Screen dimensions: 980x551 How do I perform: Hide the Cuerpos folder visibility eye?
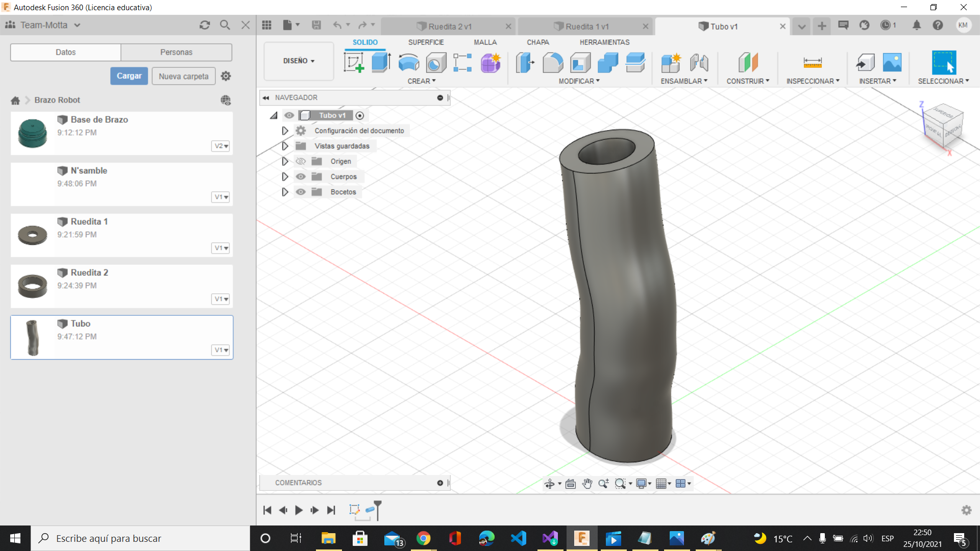(x=301, y=177)
